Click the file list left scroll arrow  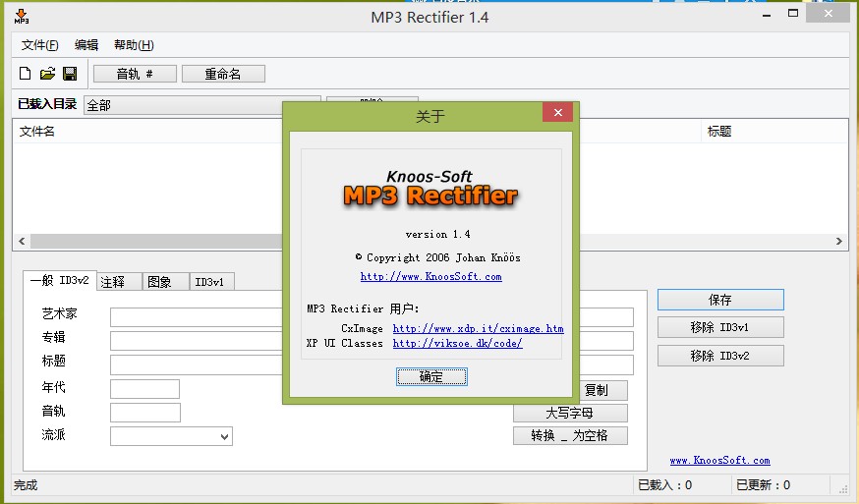(x=22, y=241)
